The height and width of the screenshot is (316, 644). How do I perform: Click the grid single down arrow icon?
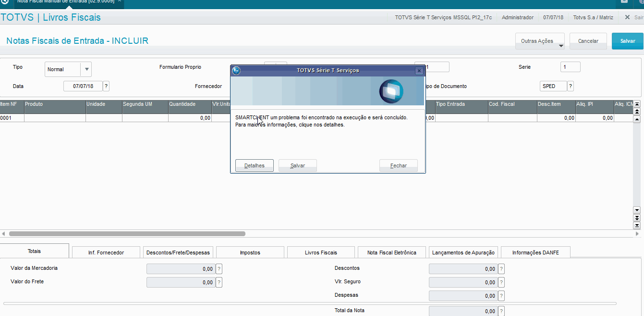coord(637,210)
